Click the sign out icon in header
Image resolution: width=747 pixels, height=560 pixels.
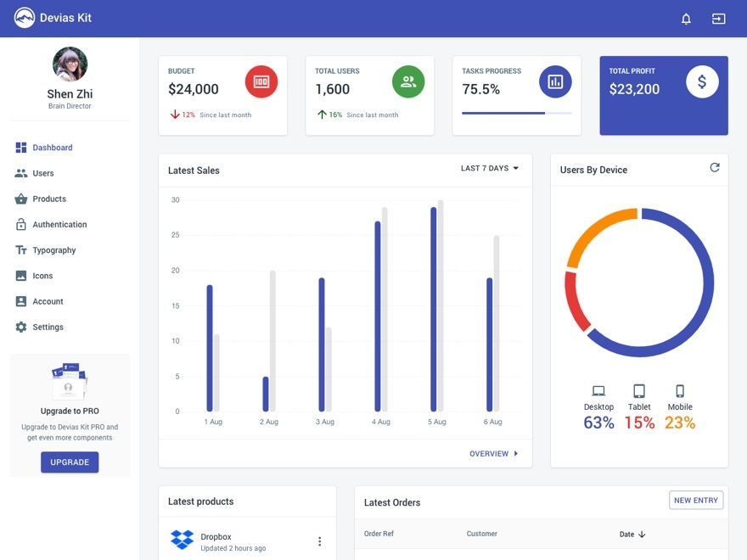(718, 19)
